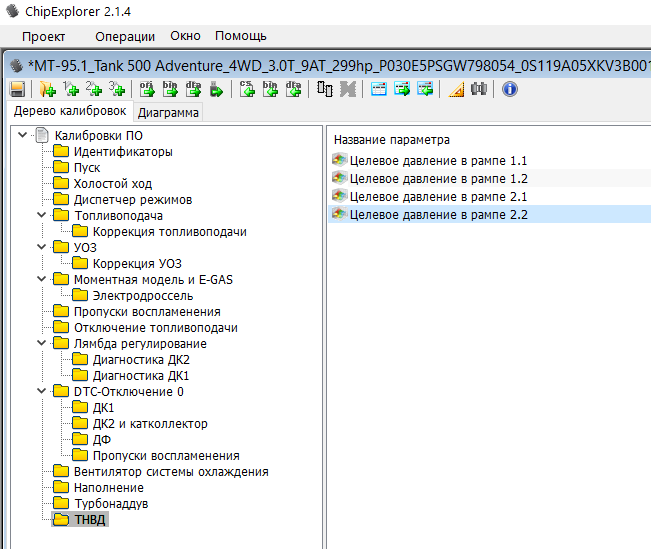Click the 'ori' toolbar icon

coord(146,89)
